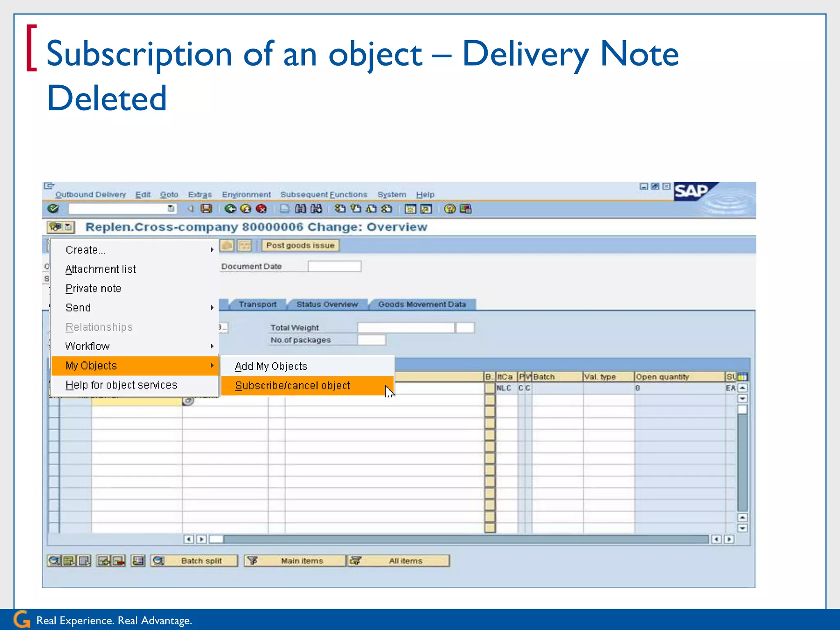Click the Post goods issue button
The image size is (840, 630).
pos(300,245)
